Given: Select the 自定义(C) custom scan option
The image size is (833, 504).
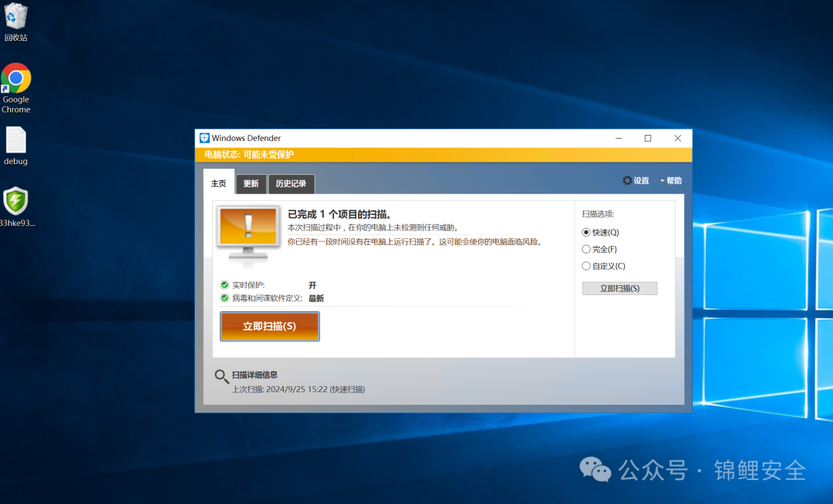Looking at the screenshot, I should pyautogui.click(x=604, y=266).
